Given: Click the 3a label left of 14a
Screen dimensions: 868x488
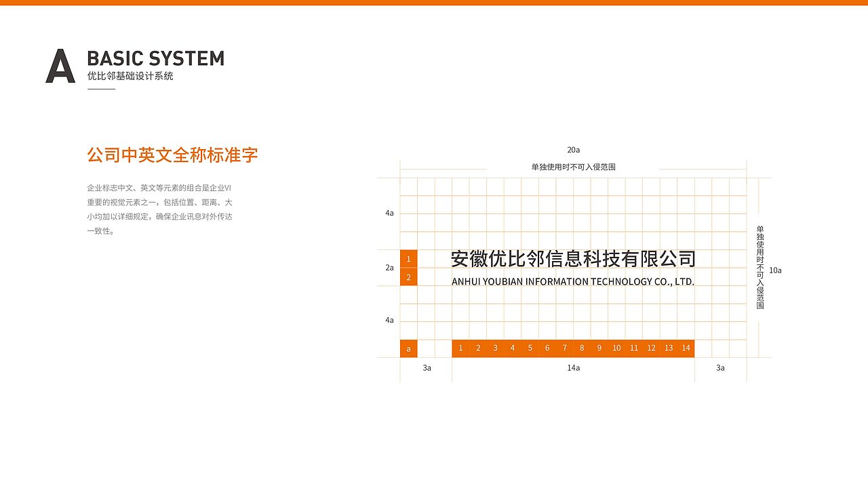Looking at the screenshot, I should pyautogui.click(x=427, y=368).
